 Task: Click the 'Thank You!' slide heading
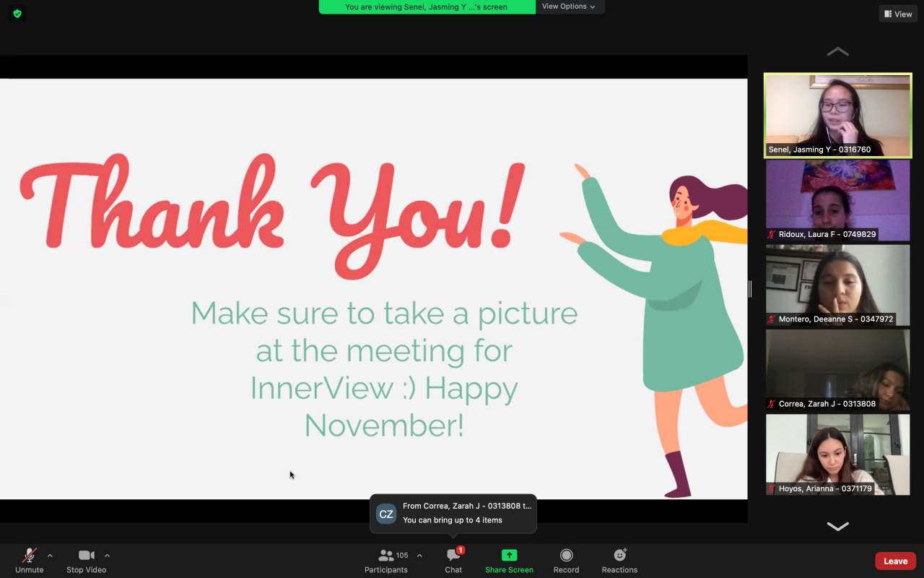click(271, 215)
